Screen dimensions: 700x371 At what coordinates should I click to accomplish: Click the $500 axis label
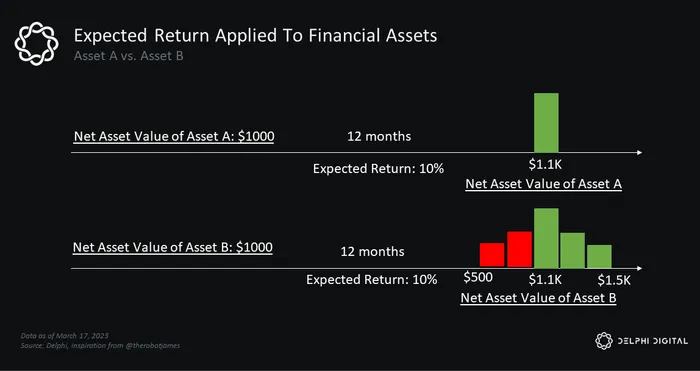coord(478,278)
